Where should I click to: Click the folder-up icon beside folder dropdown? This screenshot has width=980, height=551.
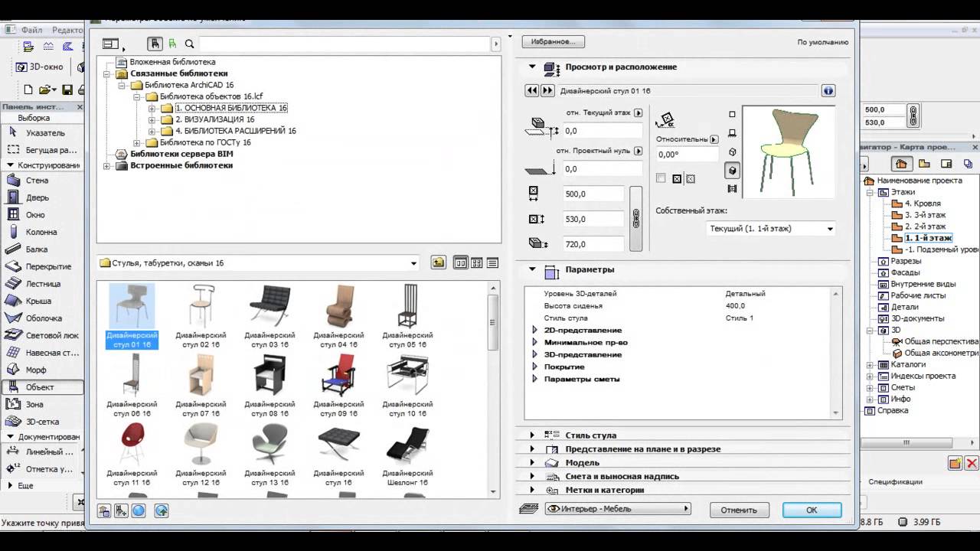coord(438,262)
